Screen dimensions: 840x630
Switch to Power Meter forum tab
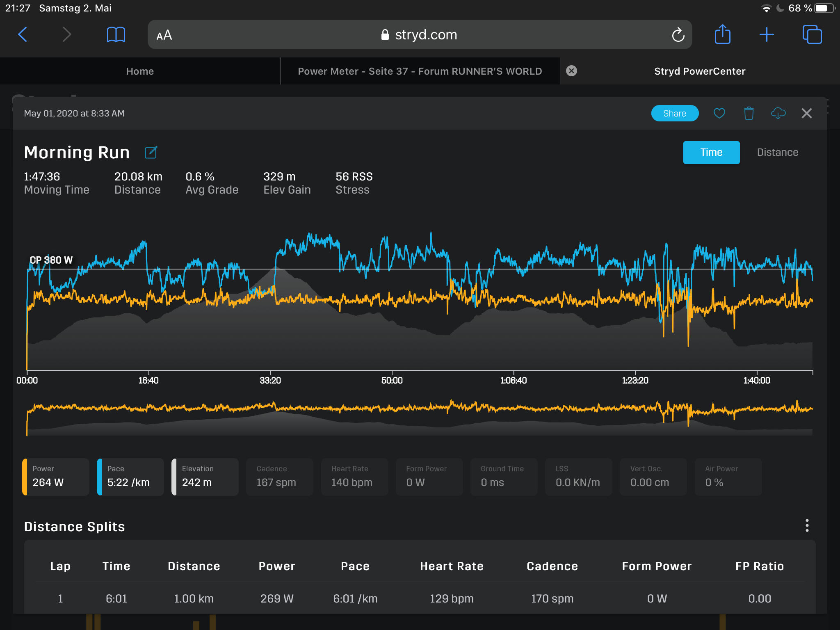coord(420,71)
